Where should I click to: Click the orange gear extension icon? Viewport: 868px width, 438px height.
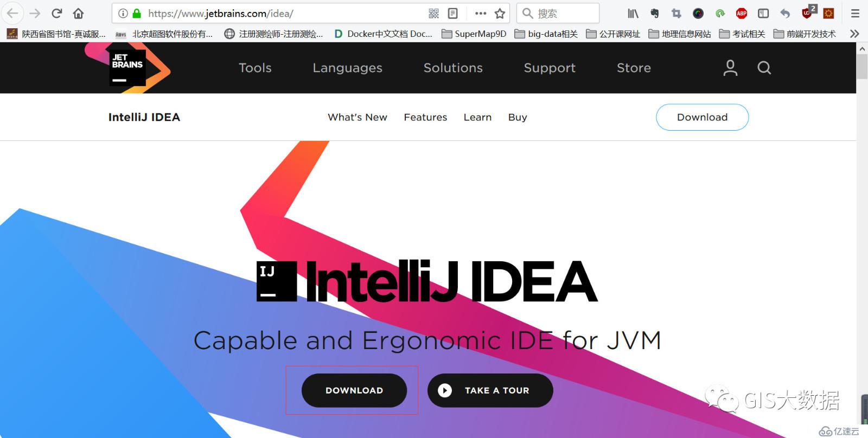[828, 14]
